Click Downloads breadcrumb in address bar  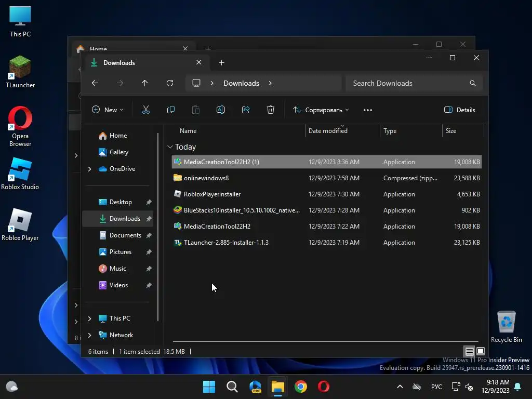tap(241, 83)
